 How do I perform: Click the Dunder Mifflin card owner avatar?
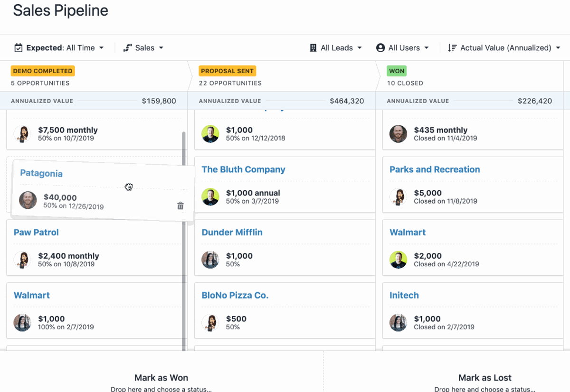click(210, 260)
